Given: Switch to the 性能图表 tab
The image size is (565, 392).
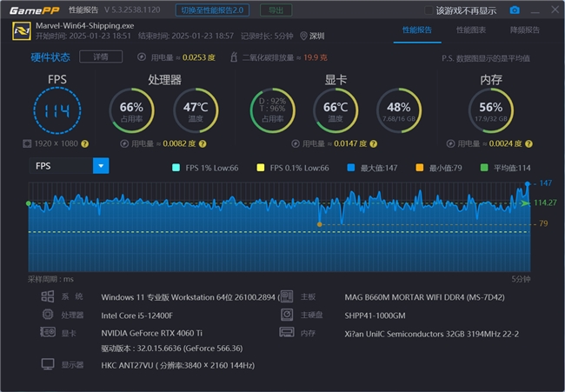Looking at the screenshot, I should point(471,30).
